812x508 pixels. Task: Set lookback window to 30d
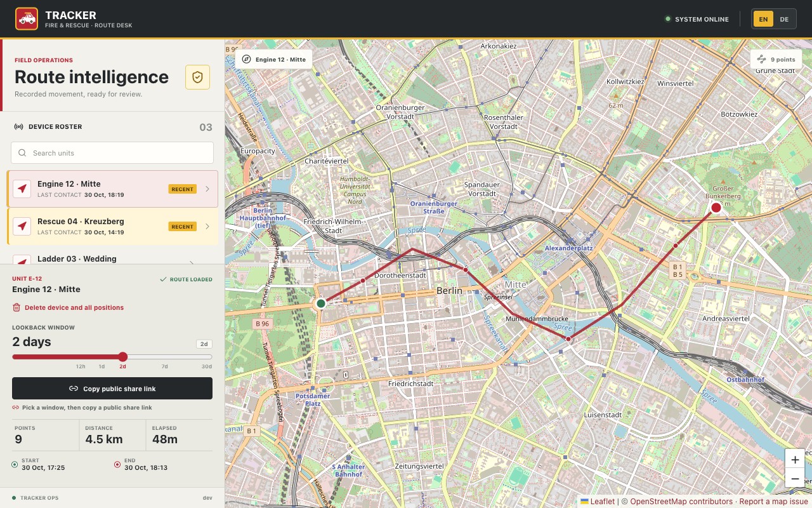[207, 366]
